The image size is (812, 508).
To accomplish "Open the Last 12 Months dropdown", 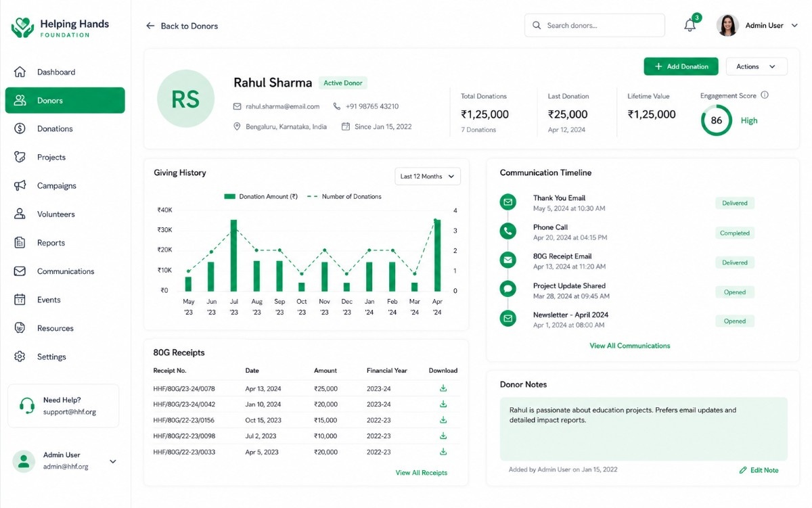I will pos(428,177).
